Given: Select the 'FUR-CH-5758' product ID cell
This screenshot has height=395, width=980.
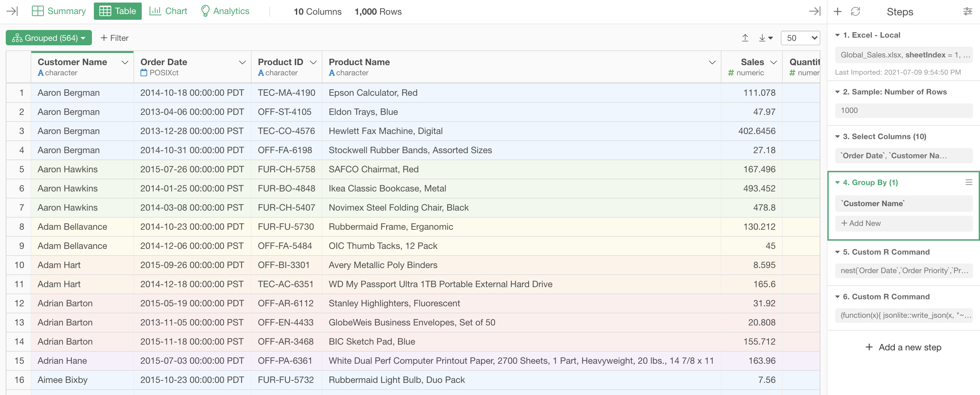Looking at the screenshot, I should pos(286,169).
